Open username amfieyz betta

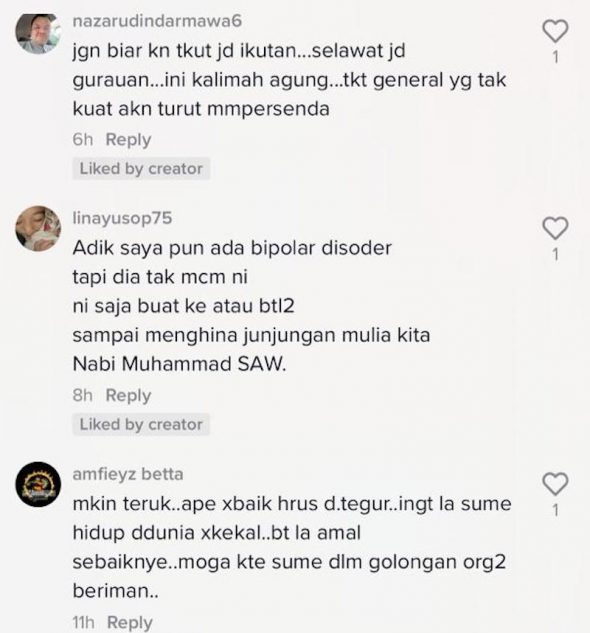tap(128, 474)
